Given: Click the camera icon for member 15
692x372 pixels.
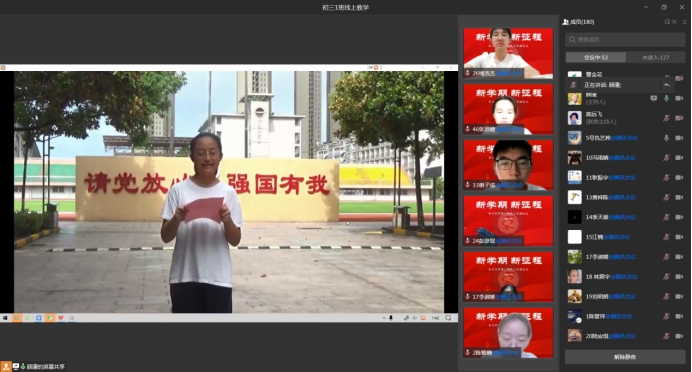Looking at the screenshot, I should point(679,237).
